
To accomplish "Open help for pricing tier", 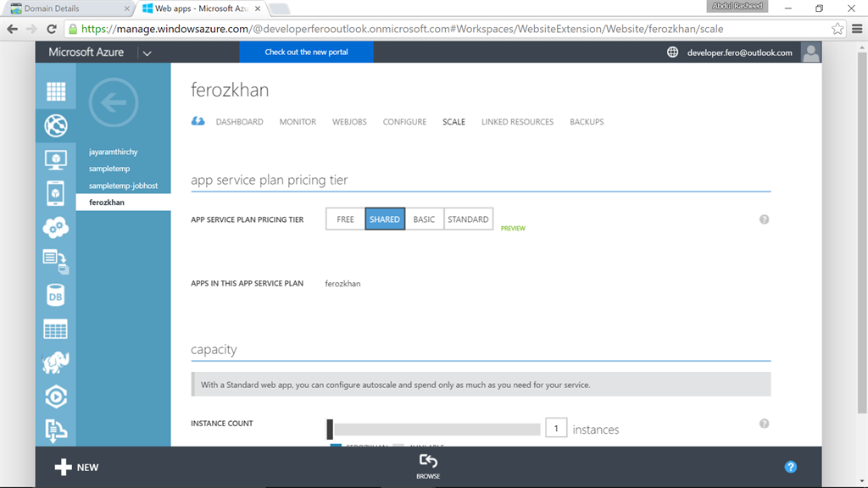I will click(764, 219).
